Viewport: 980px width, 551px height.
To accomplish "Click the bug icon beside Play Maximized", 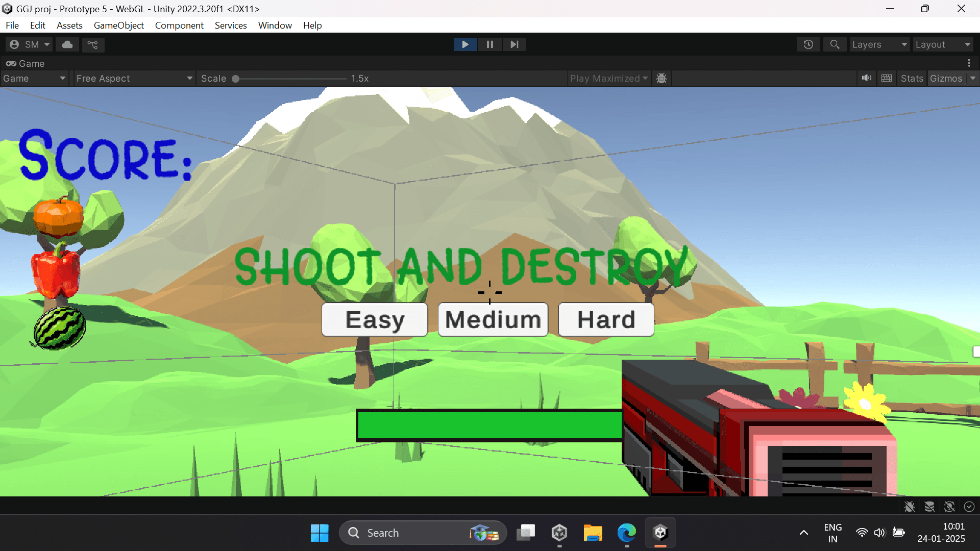I will click(661, 78).
